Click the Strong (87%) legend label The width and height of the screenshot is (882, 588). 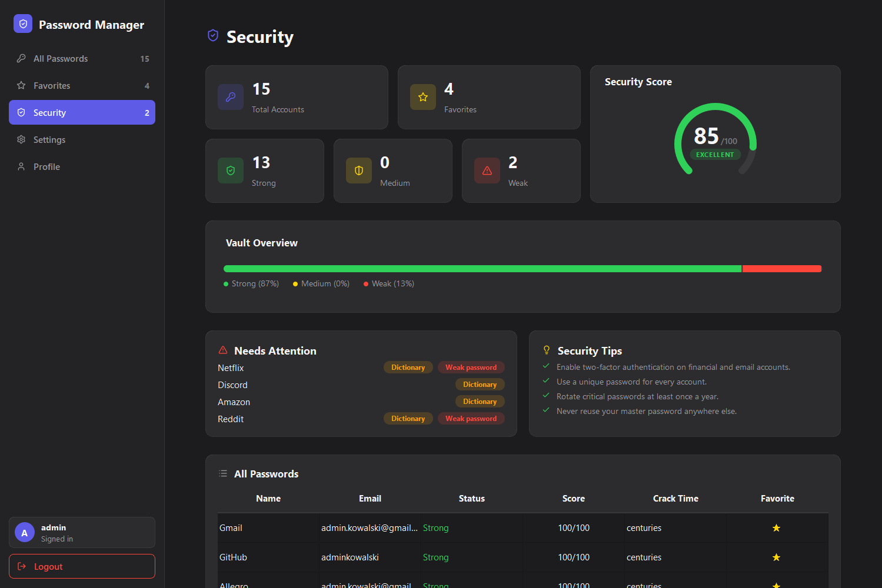[255, 283]
